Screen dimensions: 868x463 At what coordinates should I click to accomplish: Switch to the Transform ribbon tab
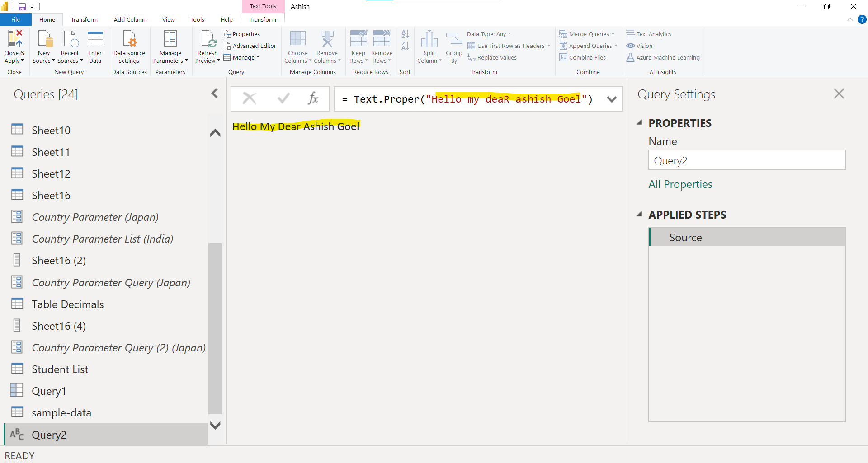[x=84, y=19]
